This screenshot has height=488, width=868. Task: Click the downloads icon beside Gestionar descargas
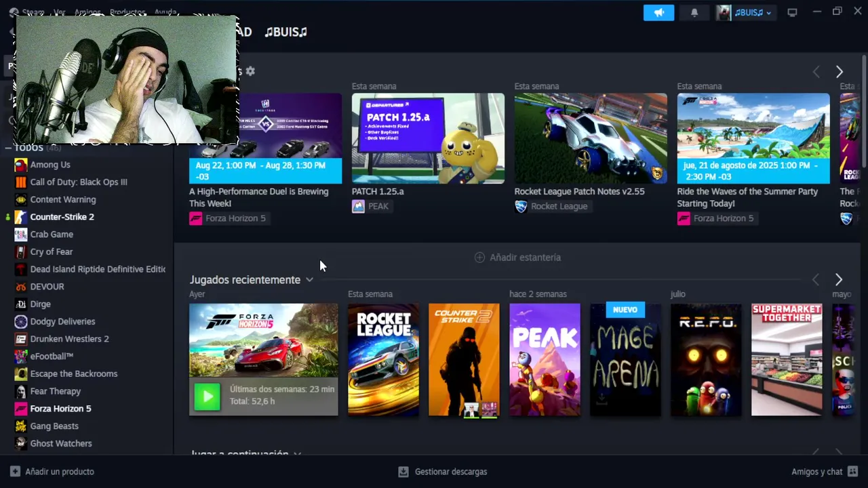pos(403,471)
